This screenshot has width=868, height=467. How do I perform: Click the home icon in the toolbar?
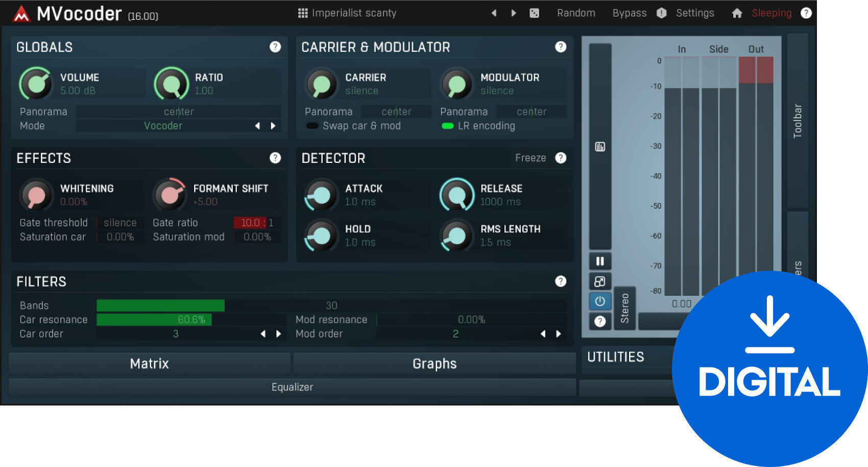click(x=737, y=13)
